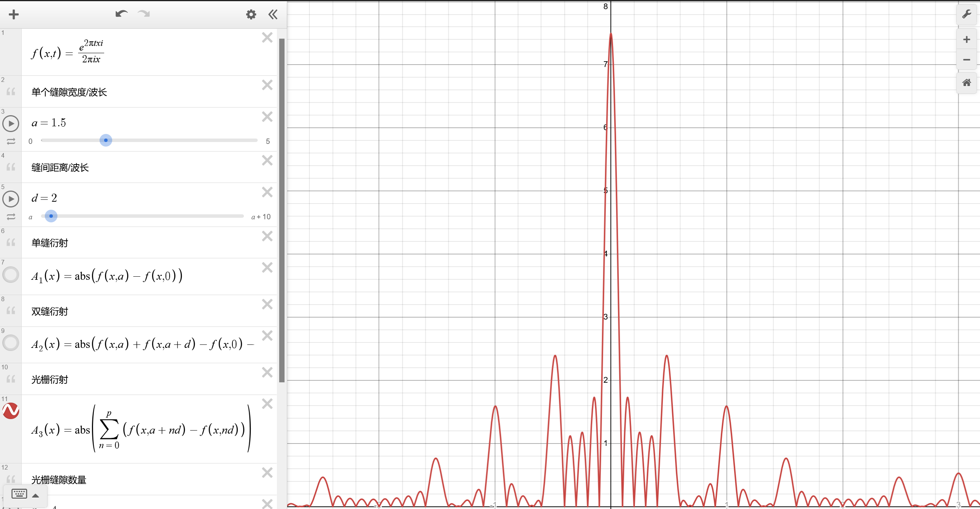Screen dimensions: 980x509
Task: Click the undo arrow icon
Action: coord(121,14)
